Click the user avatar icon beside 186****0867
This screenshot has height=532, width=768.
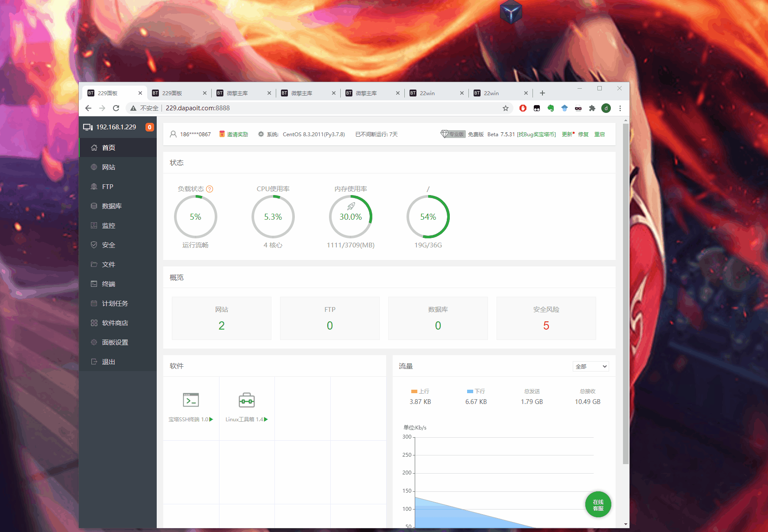(x=173, y=134)
